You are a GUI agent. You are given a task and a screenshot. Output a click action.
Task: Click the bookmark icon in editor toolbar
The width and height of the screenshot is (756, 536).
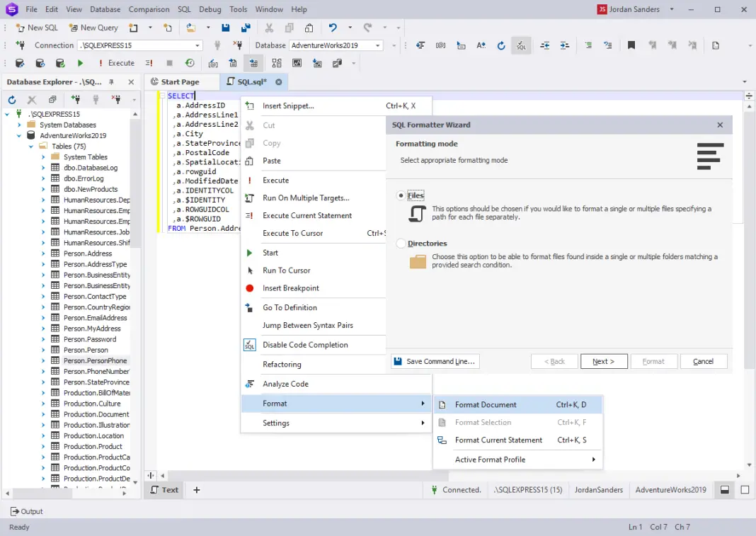pyautogui.click(x=631, y=45)
